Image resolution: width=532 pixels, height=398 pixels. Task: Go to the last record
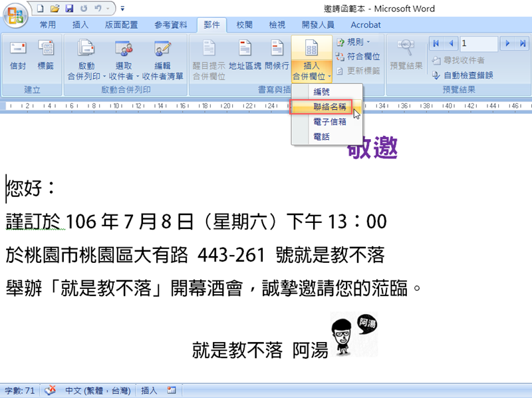click(523, 43)
